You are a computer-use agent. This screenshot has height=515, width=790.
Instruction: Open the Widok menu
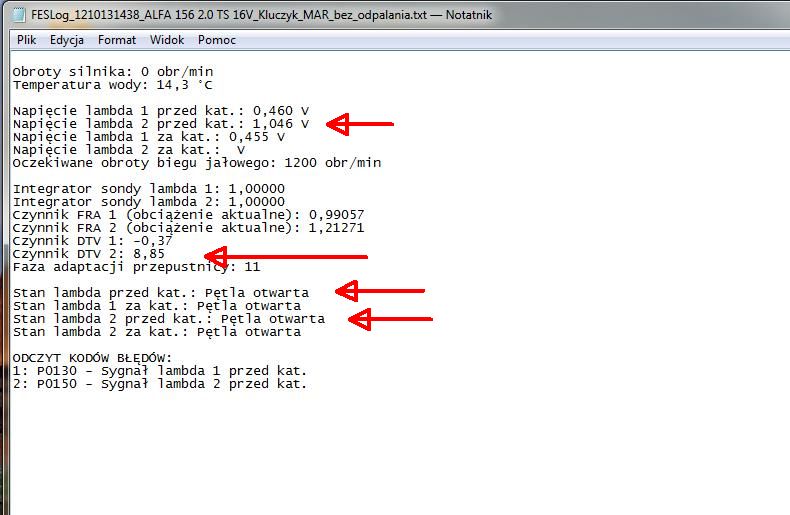[167, 40]
